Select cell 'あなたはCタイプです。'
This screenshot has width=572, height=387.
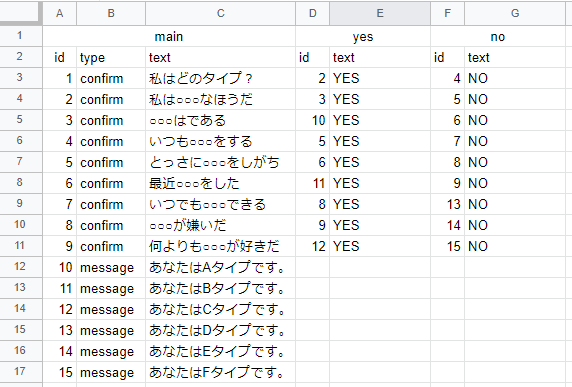click(220, 309)
